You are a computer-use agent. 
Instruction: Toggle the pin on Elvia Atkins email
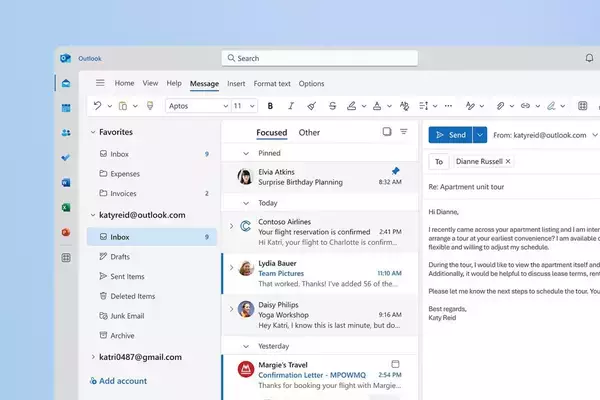(x=395, y=171)
